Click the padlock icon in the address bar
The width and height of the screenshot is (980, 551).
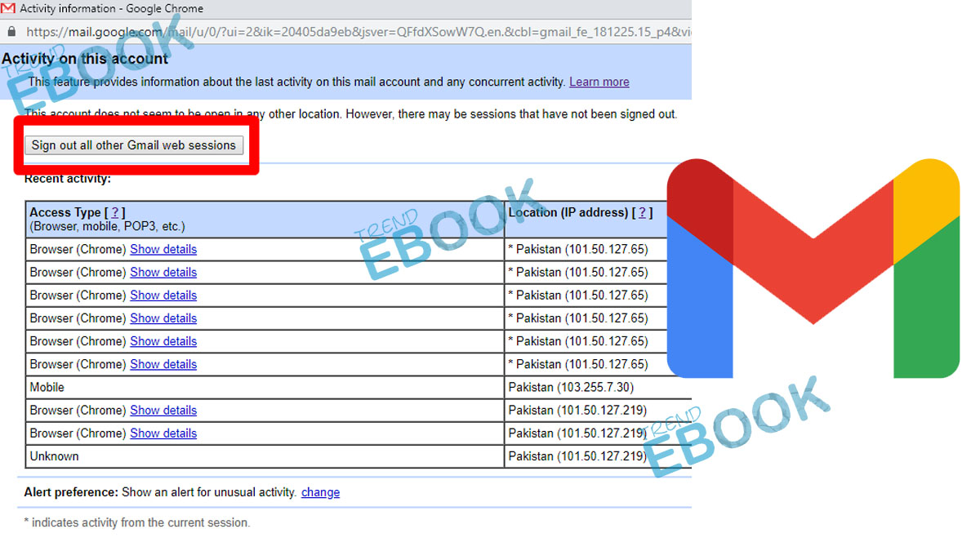[11, 32]
